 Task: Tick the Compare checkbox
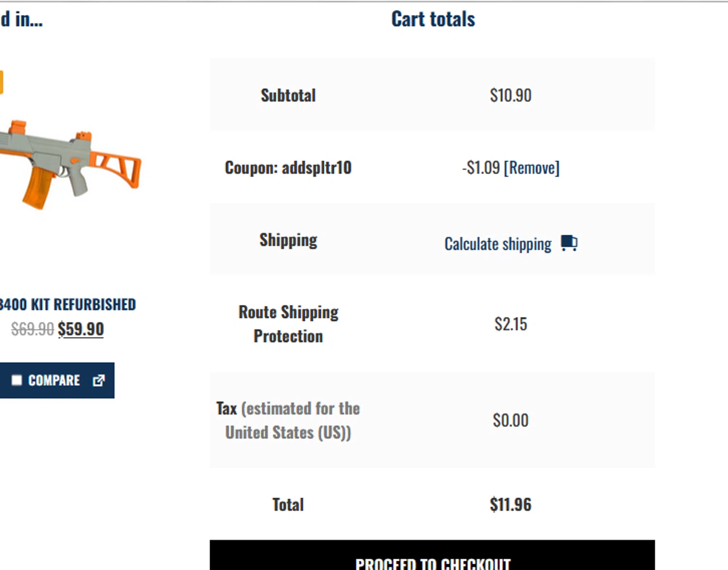17,380
